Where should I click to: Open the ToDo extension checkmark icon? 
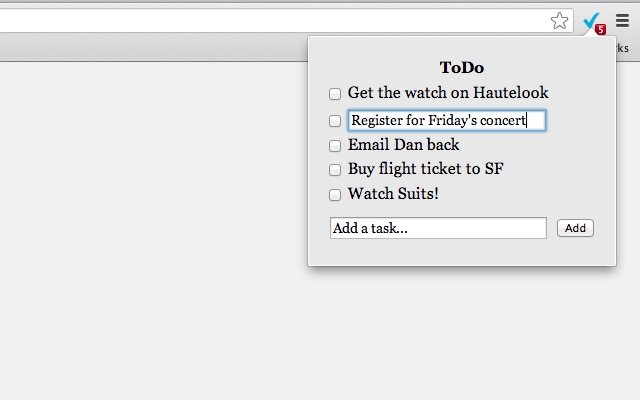593,21
